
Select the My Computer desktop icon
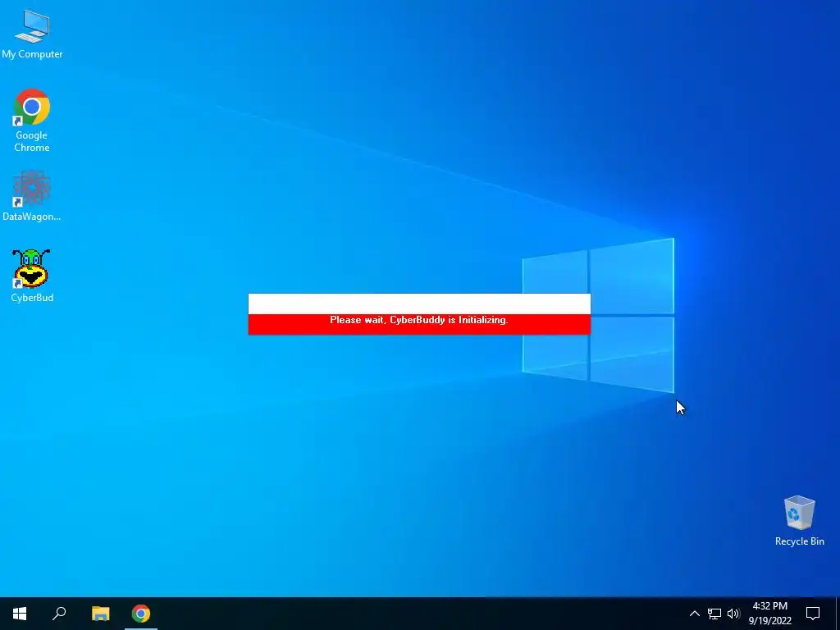[32, 34]
